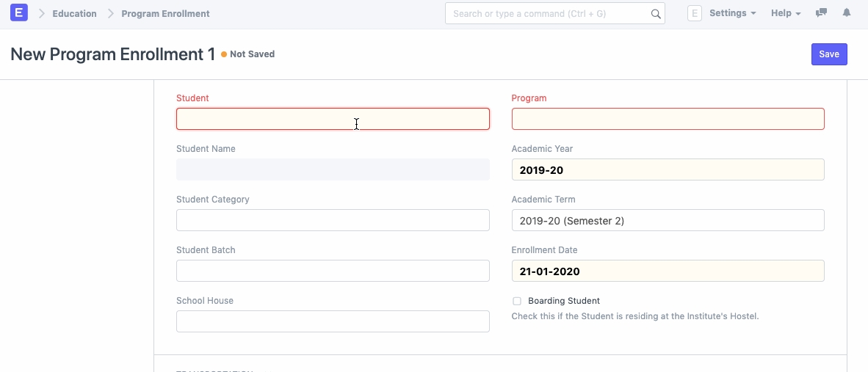The width and height of the screenshot is (868, 372).
Task: Open the notifications bell icon
Action: [847, 13]
